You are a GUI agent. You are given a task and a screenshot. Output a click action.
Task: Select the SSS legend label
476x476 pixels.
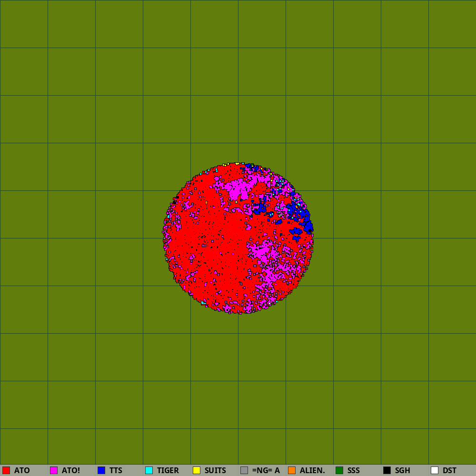(353, 471)
